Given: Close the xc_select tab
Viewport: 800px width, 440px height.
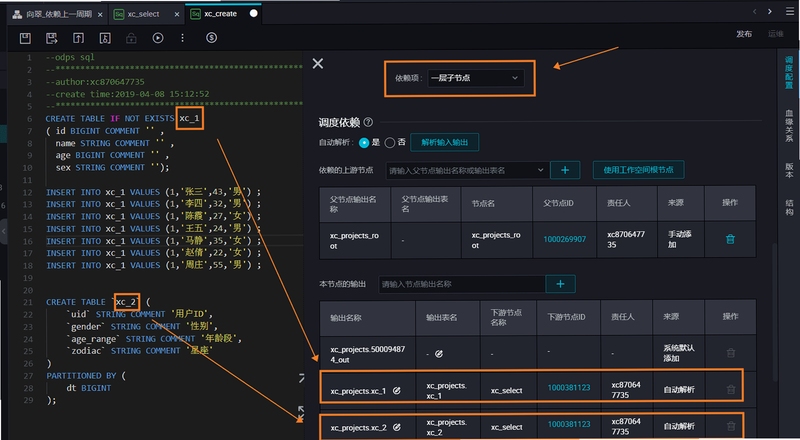Looking at the screenshot, I should click(177, 14).
